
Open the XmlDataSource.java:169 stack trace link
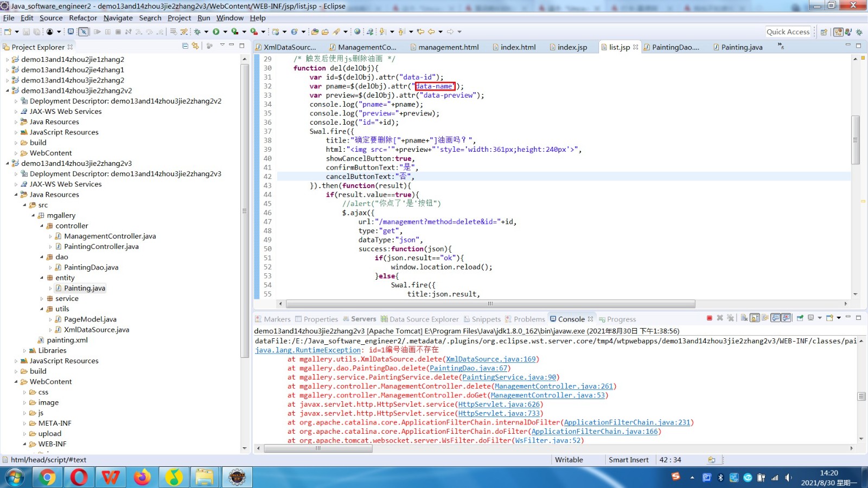pyautogui.click(x=490, y=359)
